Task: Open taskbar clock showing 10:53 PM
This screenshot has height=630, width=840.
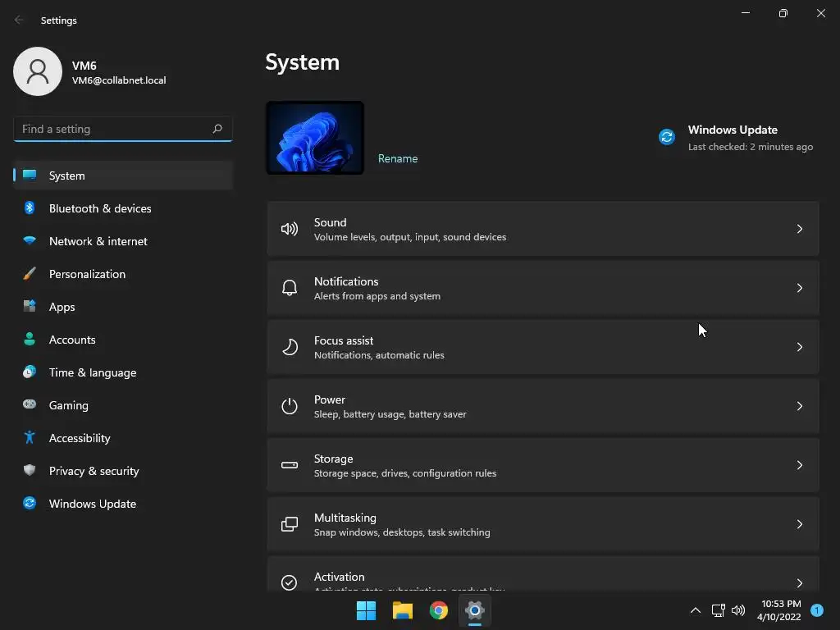Action: pyautogui.click(x=780, y=610)
